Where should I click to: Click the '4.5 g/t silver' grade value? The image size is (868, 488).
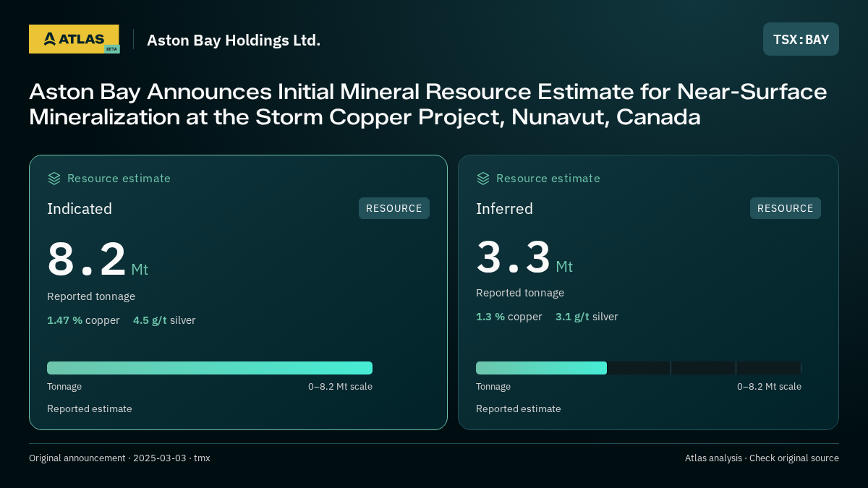tap(164, 320)
